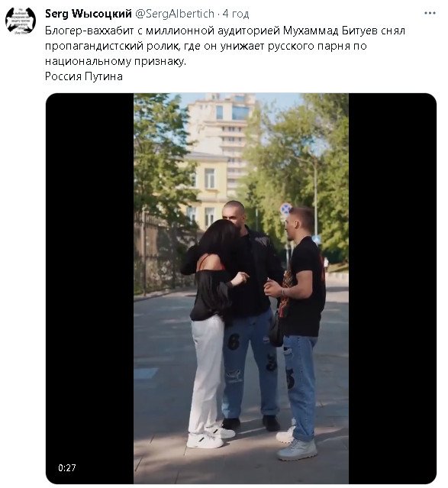Click the white sneakers of the woman
This screenshot has height=488, width=448.
[x=211, y=438]
